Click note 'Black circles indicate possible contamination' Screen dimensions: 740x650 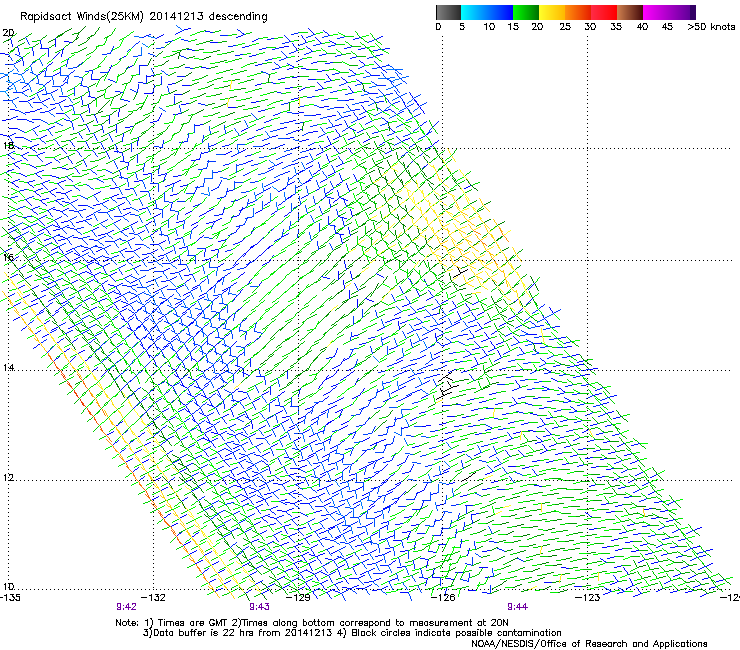tap(456, 633)
